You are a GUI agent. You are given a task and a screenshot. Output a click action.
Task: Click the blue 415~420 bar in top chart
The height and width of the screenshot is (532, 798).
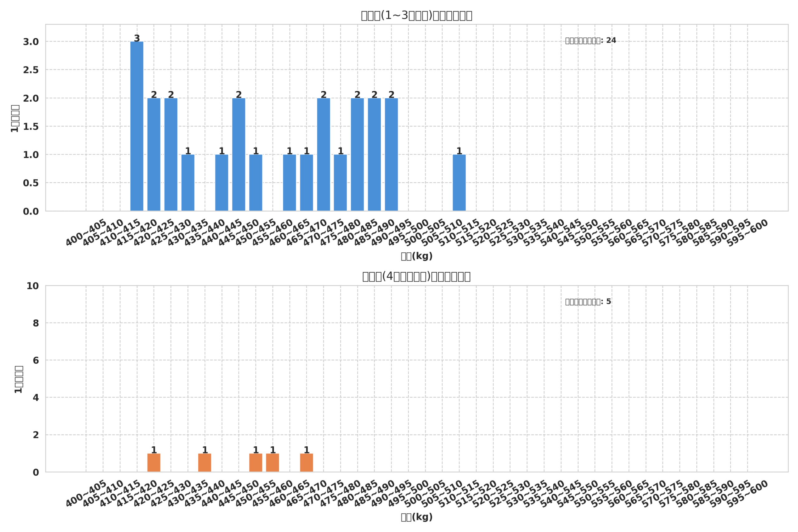137,126
